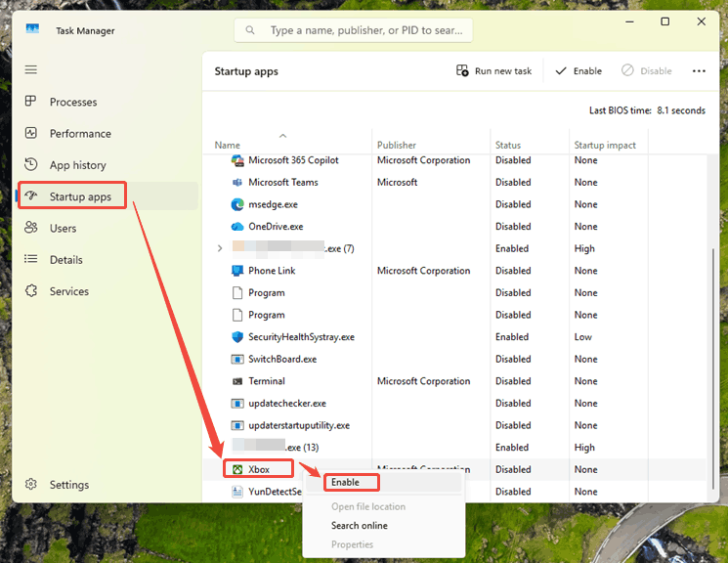Screen dimensions: 728x563
Task: Open the three-dot more options menu
Action: (x=699, y=71)
